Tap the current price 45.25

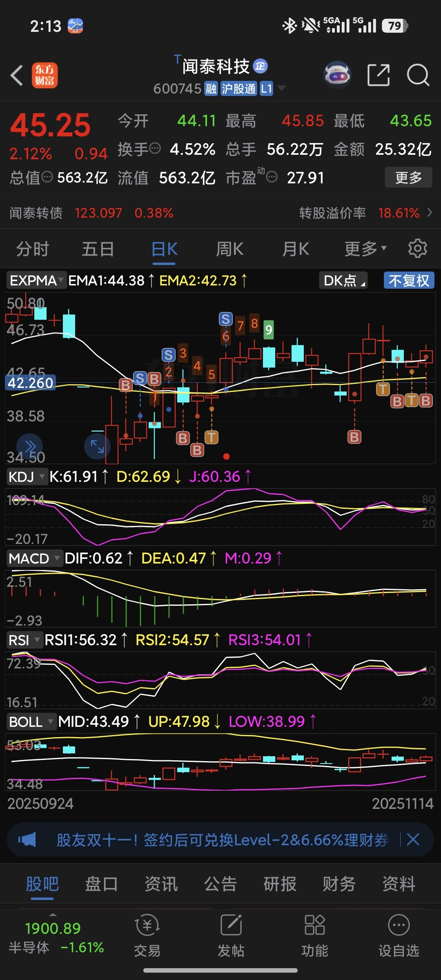coord(50,125)
